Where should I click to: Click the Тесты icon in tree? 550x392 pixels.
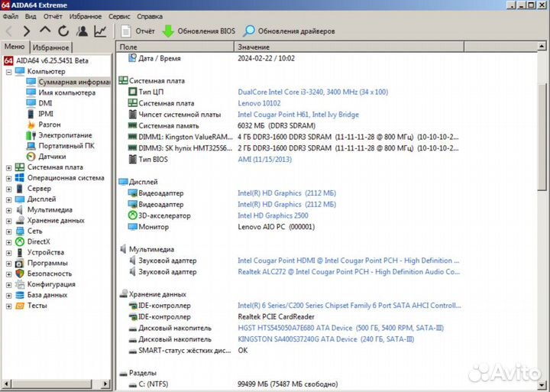(20, 306)
